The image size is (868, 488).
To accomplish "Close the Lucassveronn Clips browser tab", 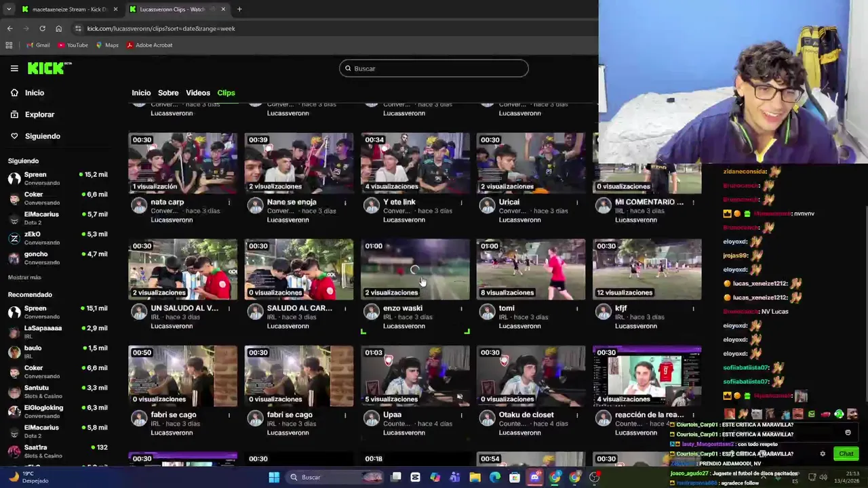I will click(x=223, y=9).
